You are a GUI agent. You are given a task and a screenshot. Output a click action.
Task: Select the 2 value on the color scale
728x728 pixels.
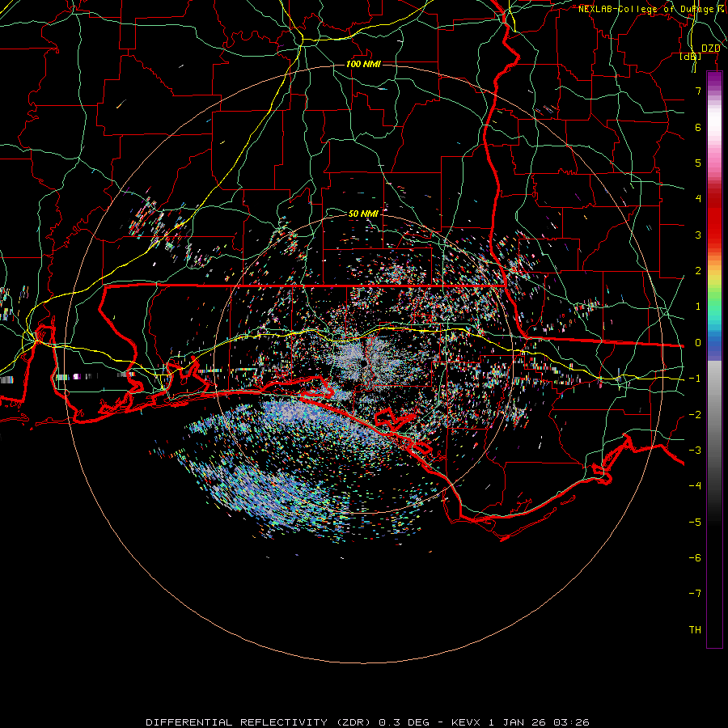(x=698, y=271)
